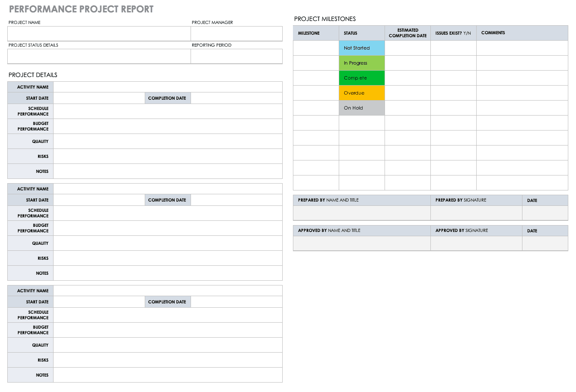Click the Issues Exist? Y/N header
Screen dimensions: 576x392
(x=453, y=33)
